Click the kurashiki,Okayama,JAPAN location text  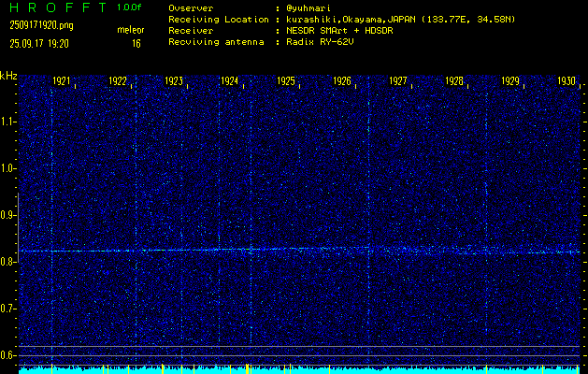tap(400, 20)
